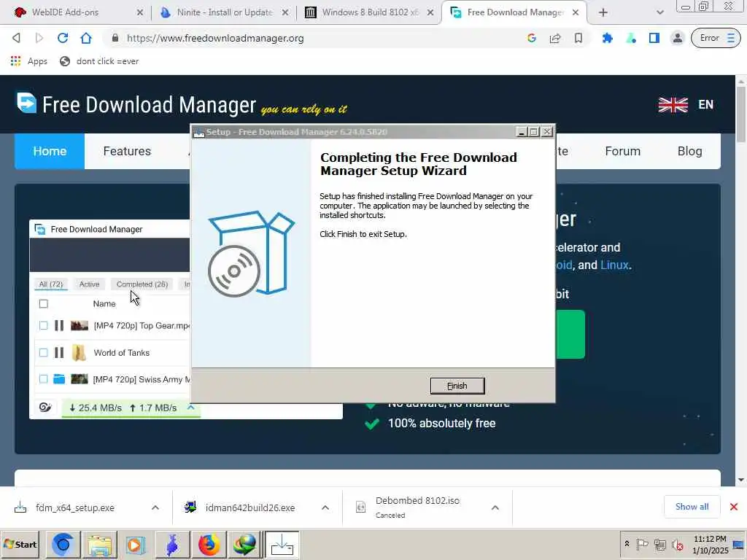Expand the tab search chevron
Image resolution: width=747 pixels, height=560 pixels.
pyautogui.click(x=659, y=13)
